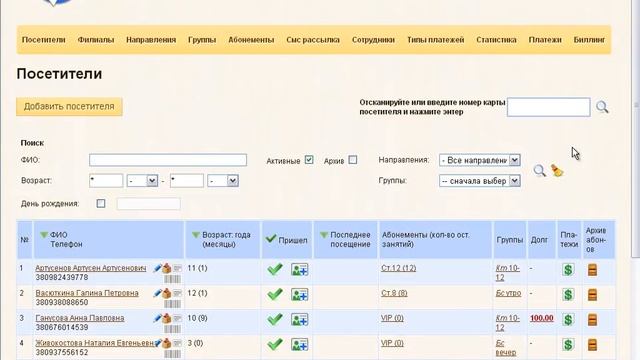640x360 pixels.
Task: Open the Артусенов Артусен Артусенович profile link
Action: click(91, 268)
